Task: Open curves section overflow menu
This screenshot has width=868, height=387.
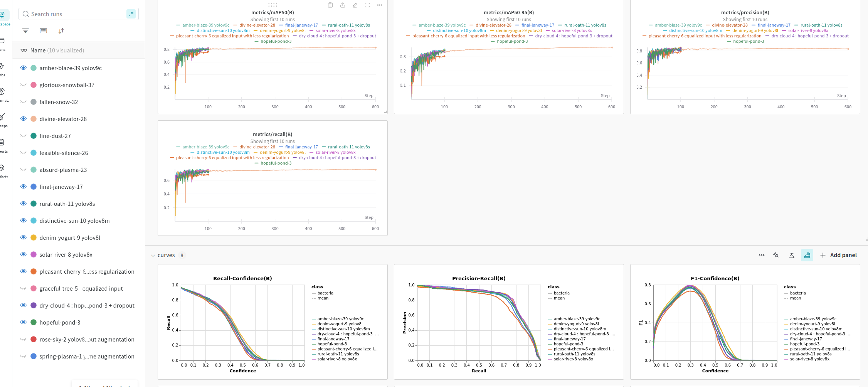Action: [761, 255]
